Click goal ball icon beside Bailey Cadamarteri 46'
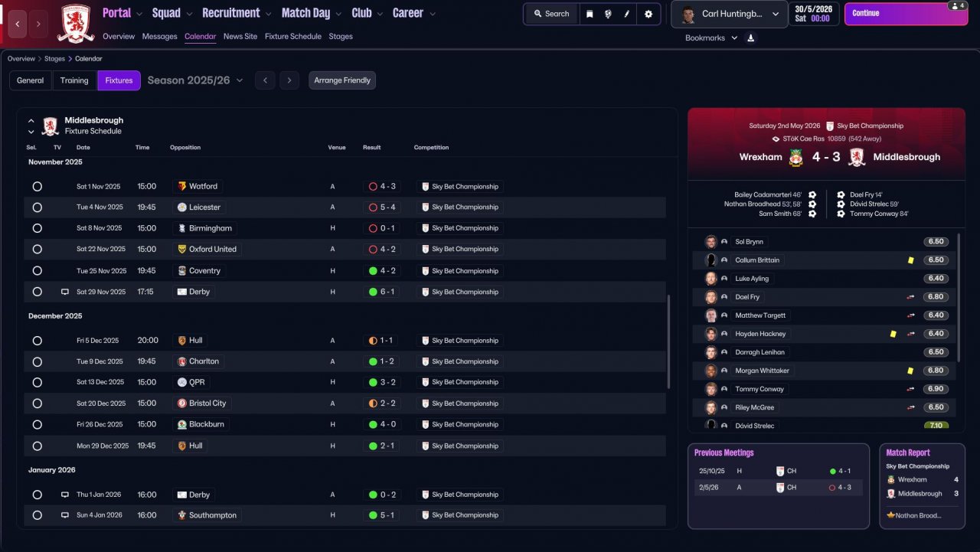Screen dimensions: 980x552 click(x=812, y=195)
